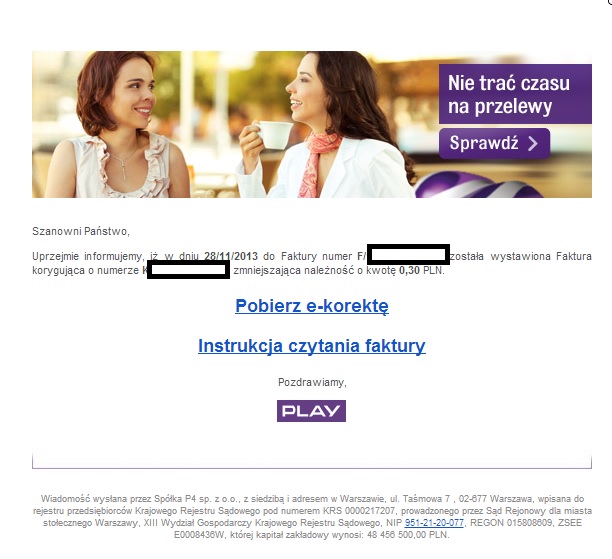Screen dimensions: 612x559
Task: Click the Pozdrawiamy sign-off text
Action: (312, 382)
